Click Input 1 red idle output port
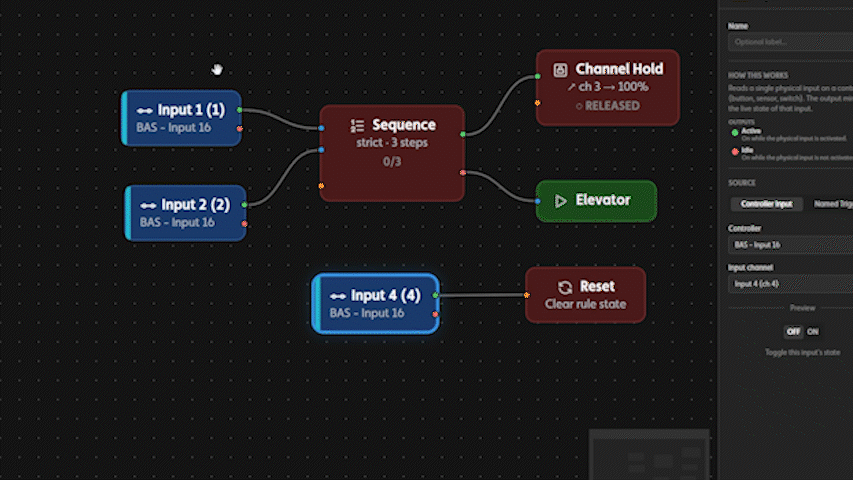The image size is (854, 480). click(239, 129)
